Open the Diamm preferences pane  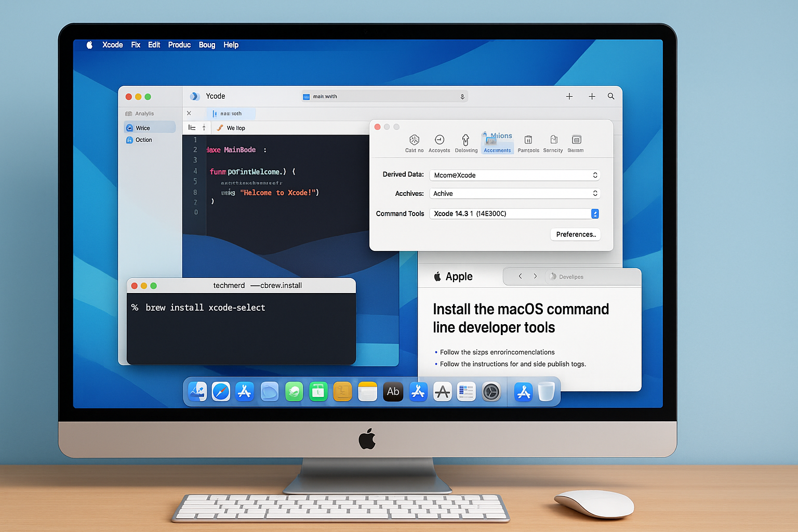coord(576,143)
